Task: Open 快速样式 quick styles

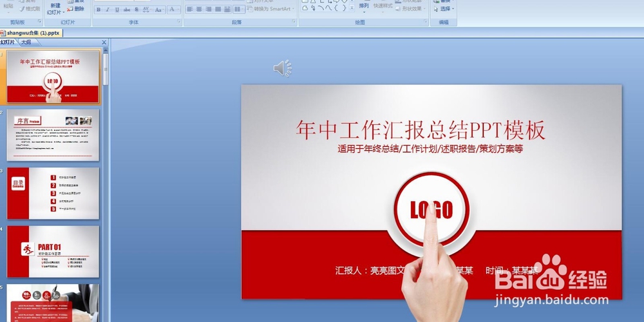Action: tap(383, 7)
